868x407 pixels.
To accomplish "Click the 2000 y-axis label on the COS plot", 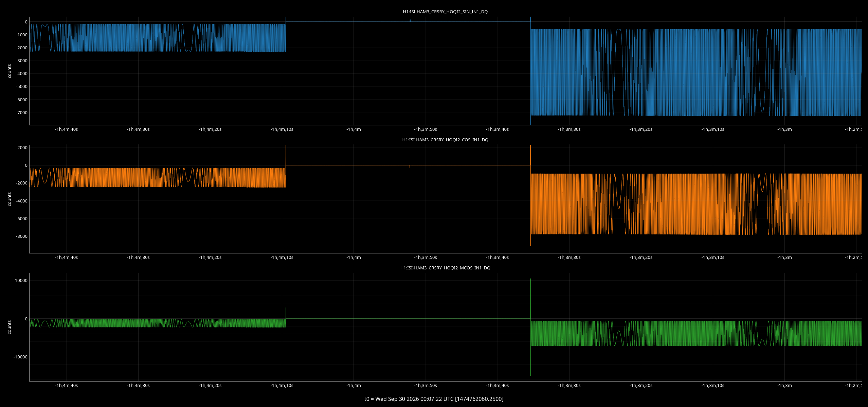I will click(22, 147).
